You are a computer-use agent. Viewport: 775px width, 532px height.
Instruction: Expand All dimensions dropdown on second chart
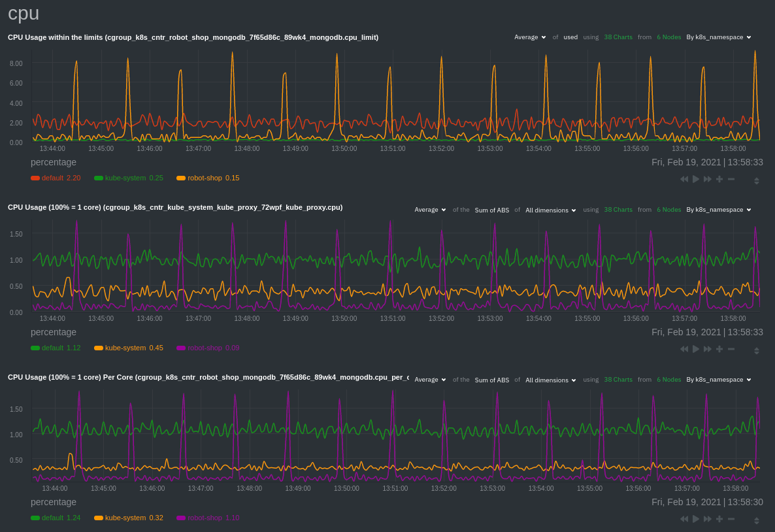[551, 210]
